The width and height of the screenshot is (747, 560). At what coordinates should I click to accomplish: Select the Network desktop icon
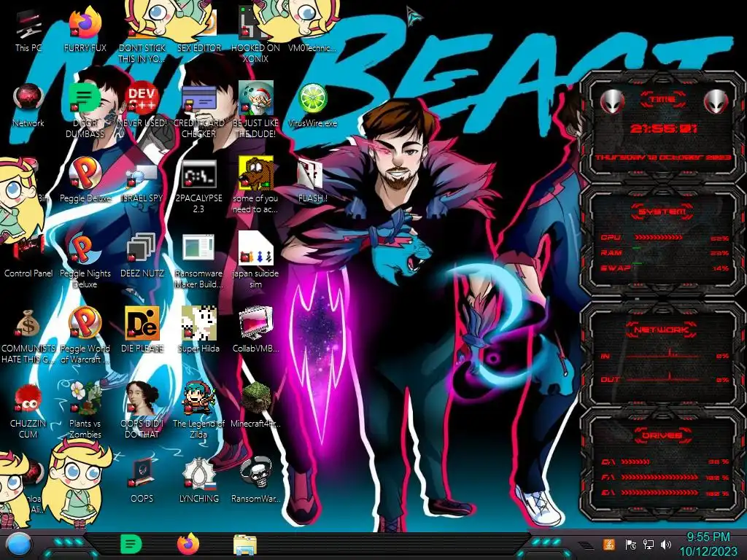point(28,106)
